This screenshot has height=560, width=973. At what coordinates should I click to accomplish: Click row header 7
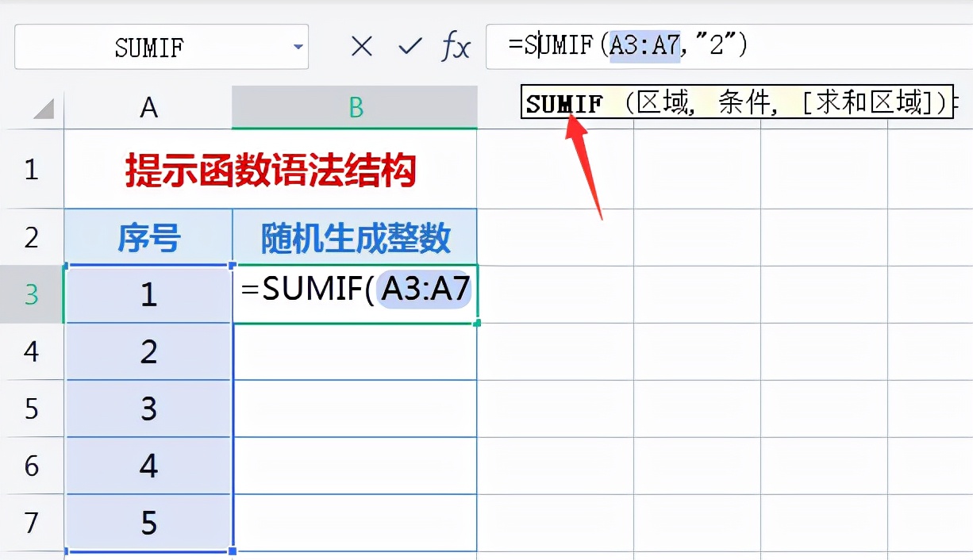[32, 524]
